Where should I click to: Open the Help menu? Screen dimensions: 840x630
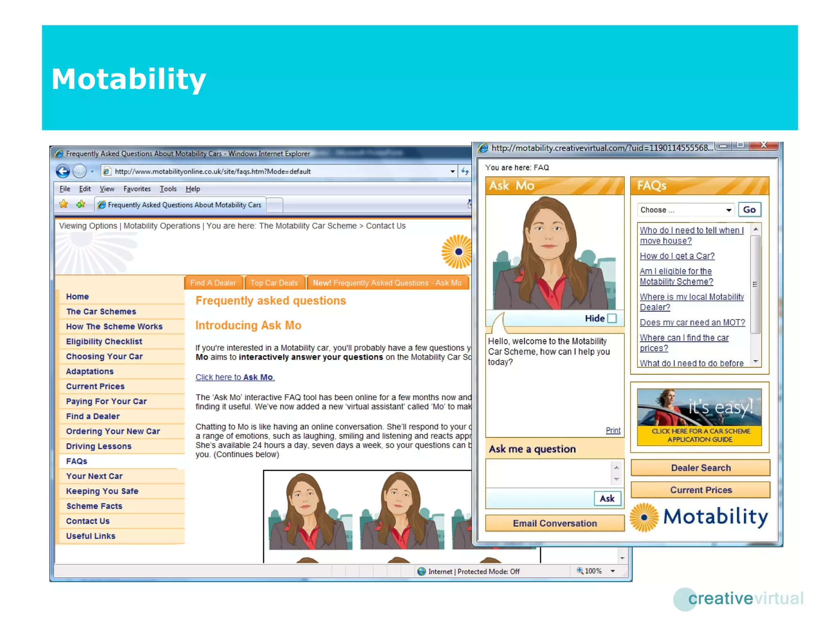[x=193, y=189]
